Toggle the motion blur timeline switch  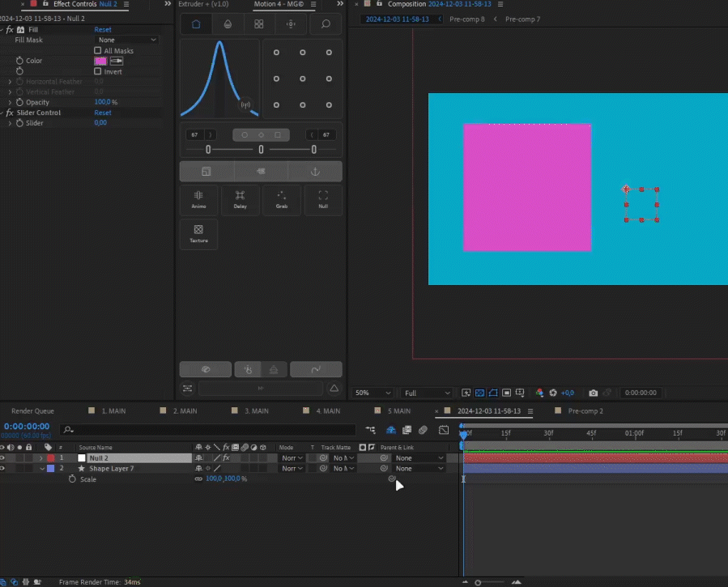point(423,430)
